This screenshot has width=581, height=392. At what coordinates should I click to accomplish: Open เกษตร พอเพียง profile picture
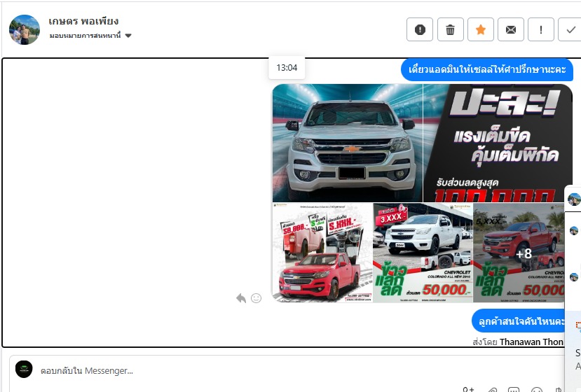[25, 29]
